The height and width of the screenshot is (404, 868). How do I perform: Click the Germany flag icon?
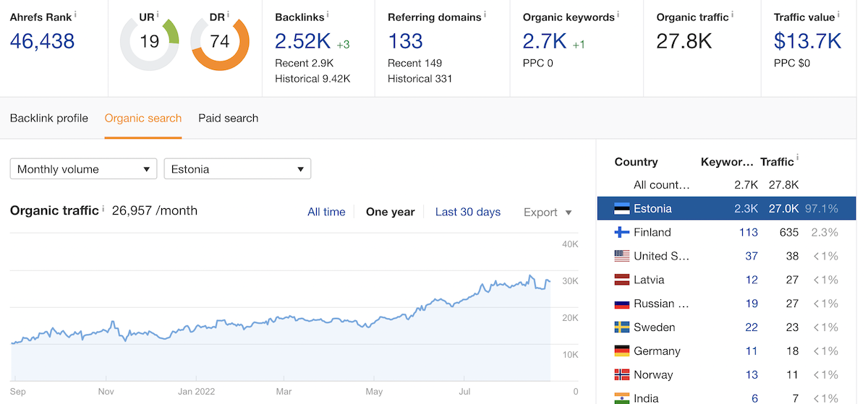621,351
